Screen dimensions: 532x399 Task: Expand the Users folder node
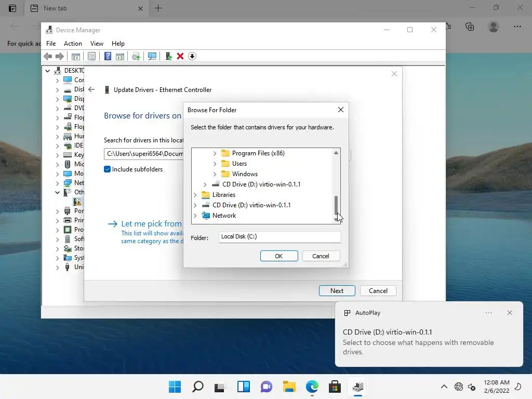click(x=215, y=164)
